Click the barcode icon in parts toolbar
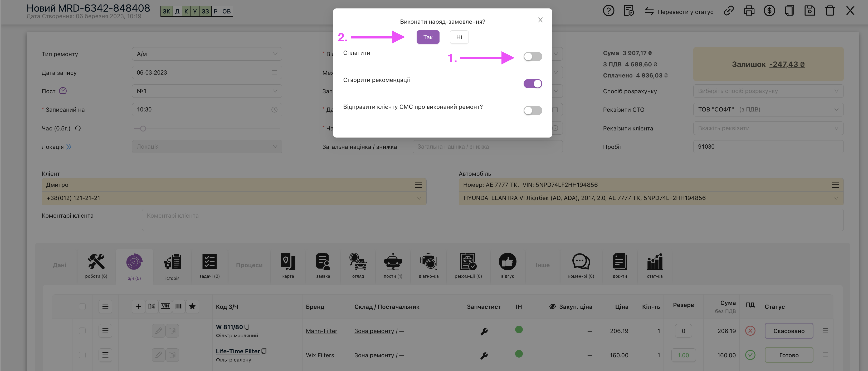The height and width of the screenshot is (371, 868). [179, 306]
